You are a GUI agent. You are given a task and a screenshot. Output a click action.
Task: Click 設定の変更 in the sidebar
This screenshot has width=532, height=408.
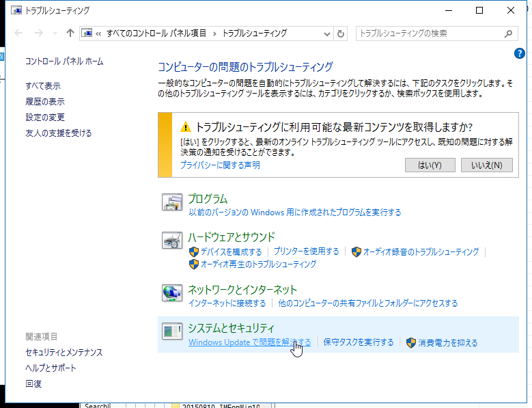(x=45, y=117)
